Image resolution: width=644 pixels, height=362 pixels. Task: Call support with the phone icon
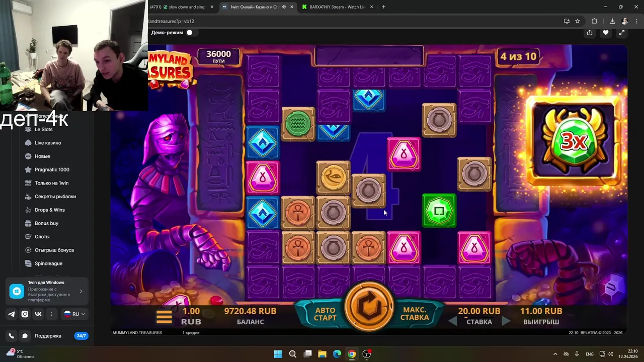coord(12,336)
